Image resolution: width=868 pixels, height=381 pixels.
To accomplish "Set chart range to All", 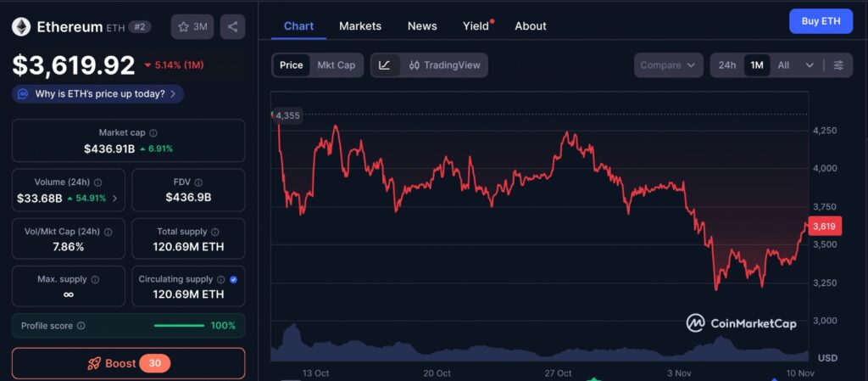I will click(783, 65).
